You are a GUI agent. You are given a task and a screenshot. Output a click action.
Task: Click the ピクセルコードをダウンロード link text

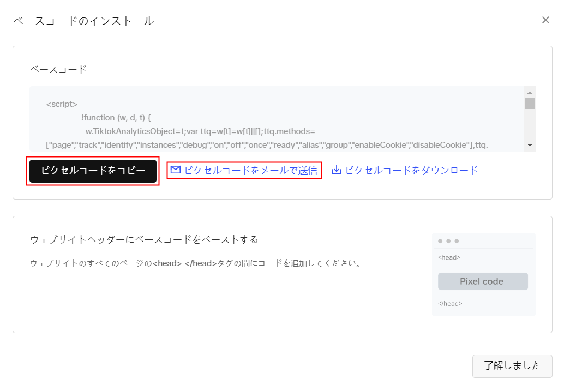tap(411, 170)
